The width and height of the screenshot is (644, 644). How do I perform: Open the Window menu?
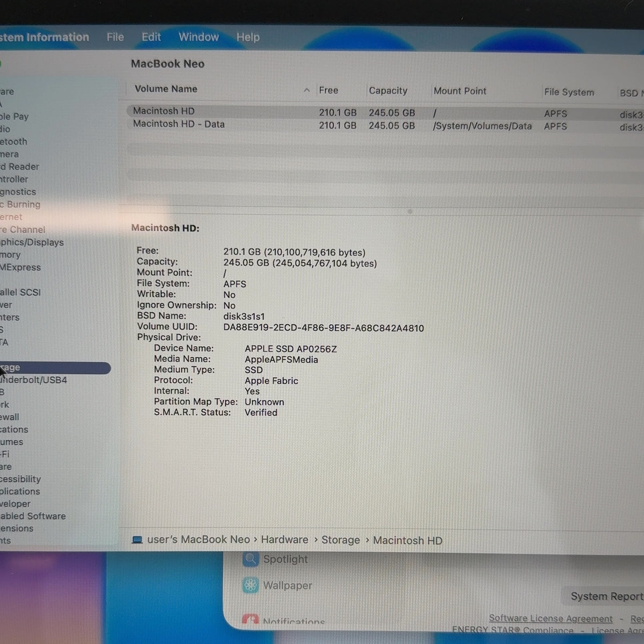tap(199, 37)
